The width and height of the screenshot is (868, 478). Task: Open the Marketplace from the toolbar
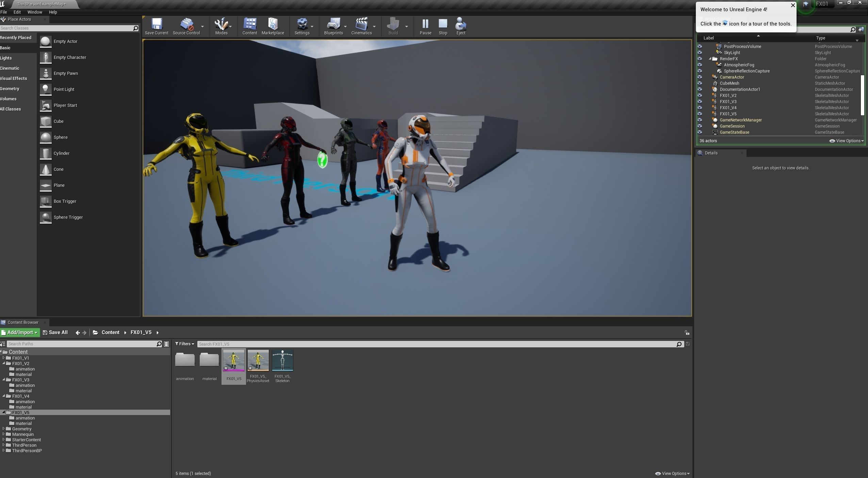point(273,26)
